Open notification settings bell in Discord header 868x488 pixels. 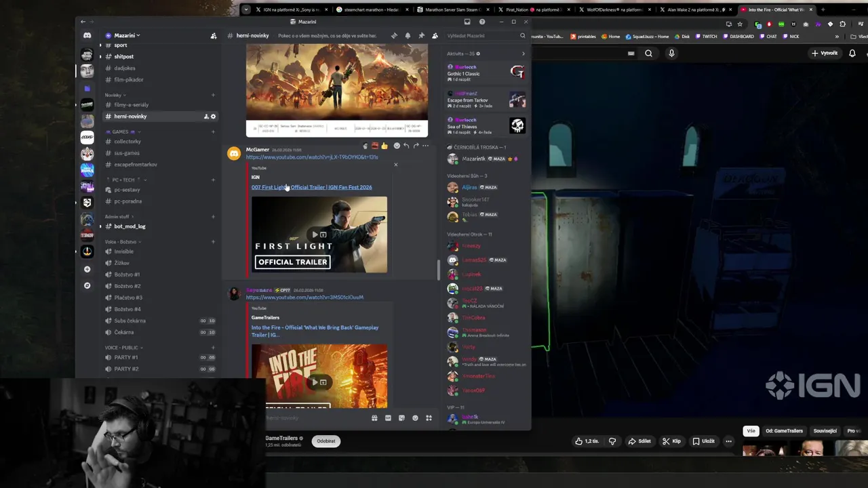408,35
